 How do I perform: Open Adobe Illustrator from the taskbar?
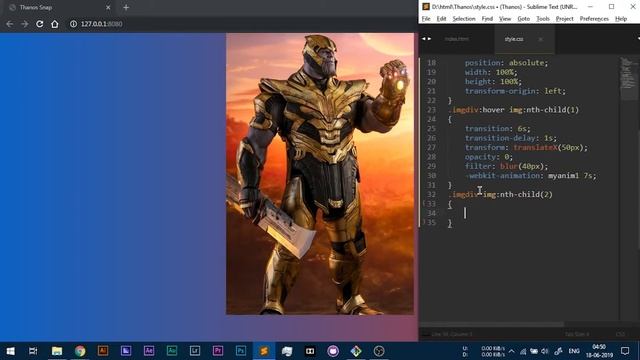click(x=103, y=351)
